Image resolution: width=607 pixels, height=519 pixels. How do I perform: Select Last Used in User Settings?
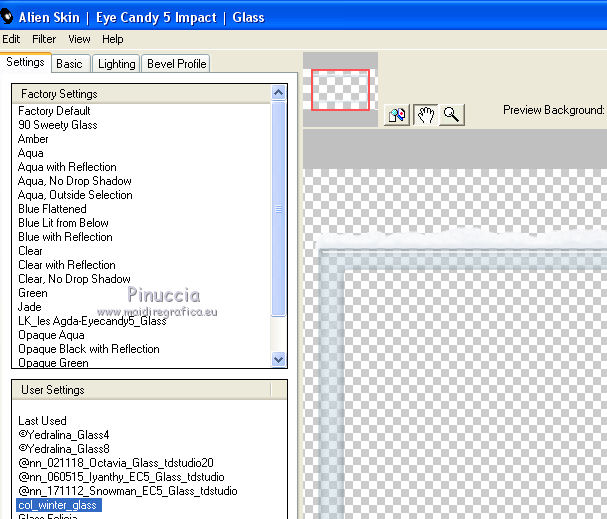click(42, 421)
